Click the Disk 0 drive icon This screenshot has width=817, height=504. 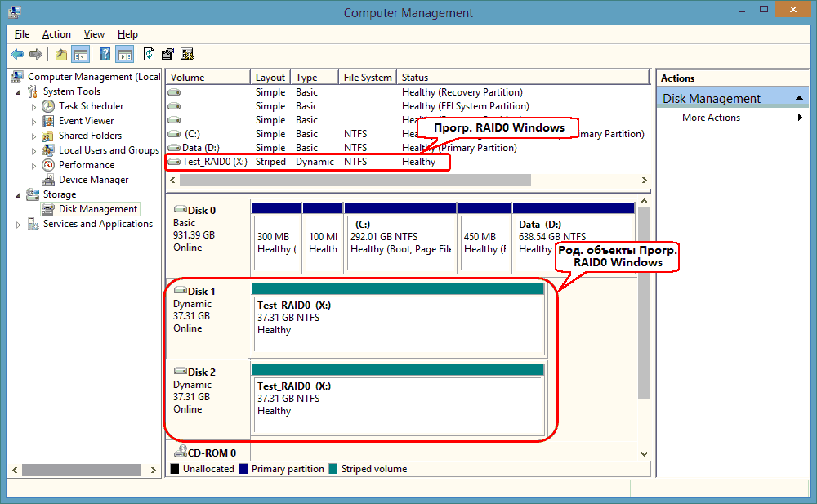click(181, 209)
